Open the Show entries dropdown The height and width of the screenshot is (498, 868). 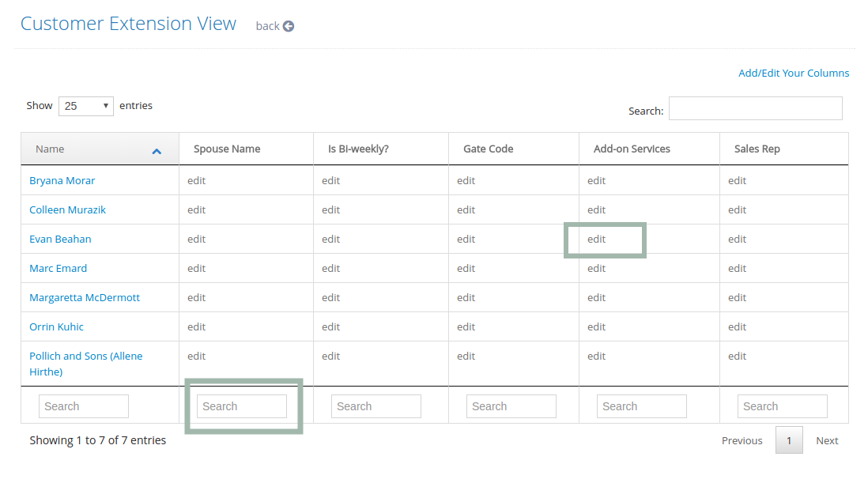pos(86,106)
